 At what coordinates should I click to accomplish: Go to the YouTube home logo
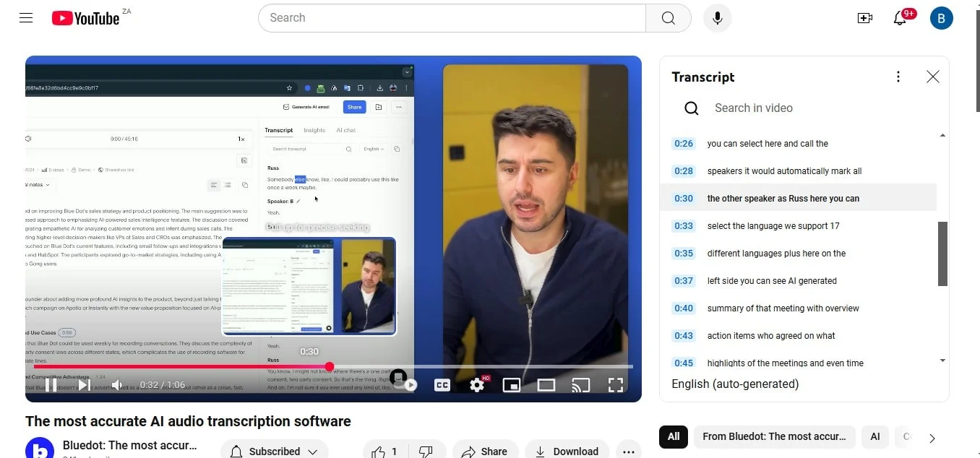85,18
